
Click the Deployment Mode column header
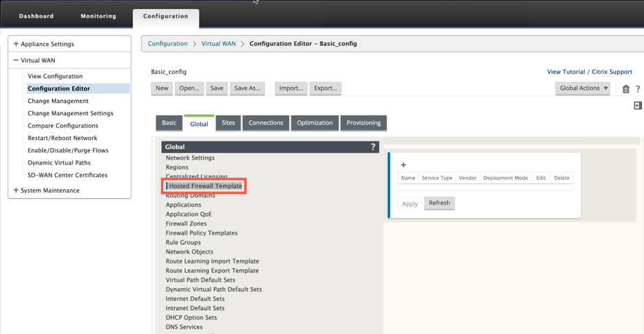[x=505, y=178]
